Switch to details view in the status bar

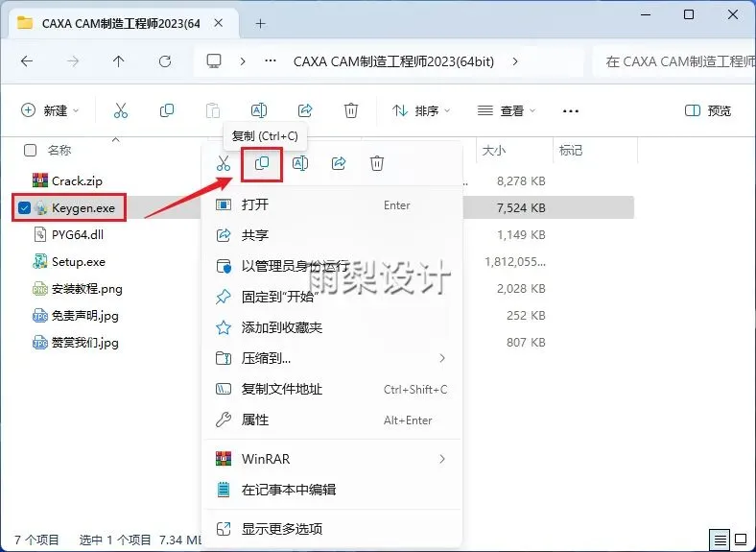coord(720,540)
